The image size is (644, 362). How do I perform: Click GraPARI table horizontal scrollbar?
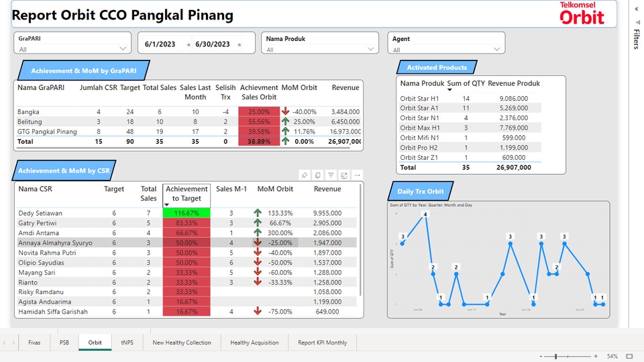click(184, 148)
